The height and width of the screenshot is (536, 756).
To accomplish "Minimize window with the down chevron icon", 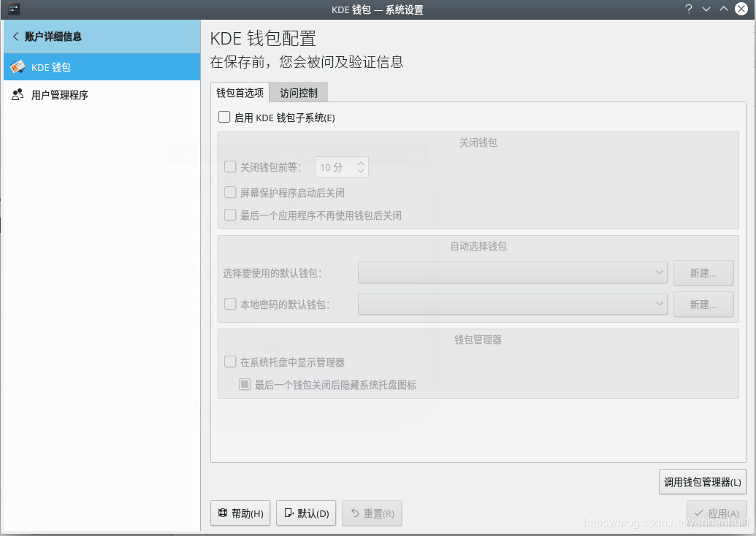I will (706, 9).
